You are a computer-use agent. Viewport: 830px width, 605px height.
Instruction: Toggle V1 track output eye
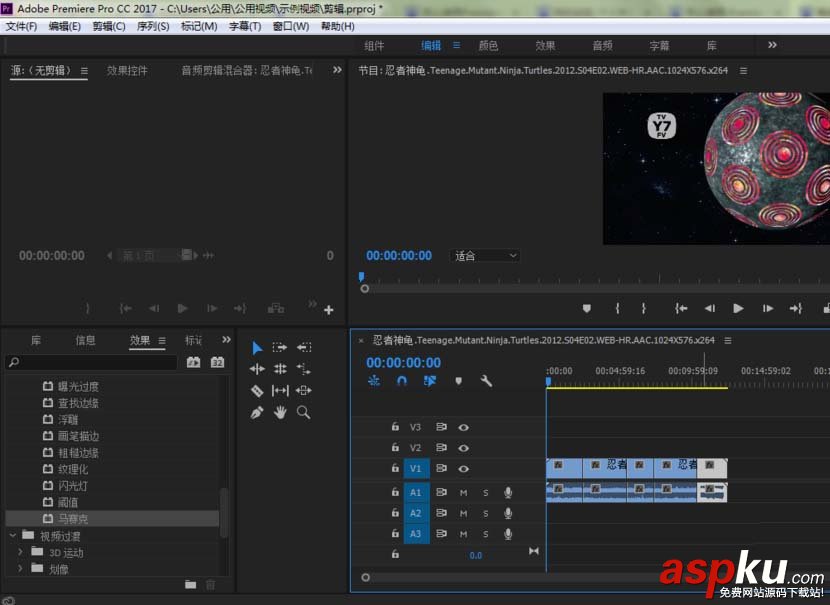[x=463, y=468]
